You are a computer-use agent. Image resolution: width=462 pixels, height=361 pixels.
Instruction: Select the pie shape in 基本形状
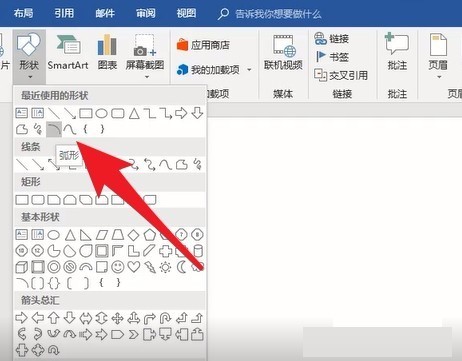[54, 251]
